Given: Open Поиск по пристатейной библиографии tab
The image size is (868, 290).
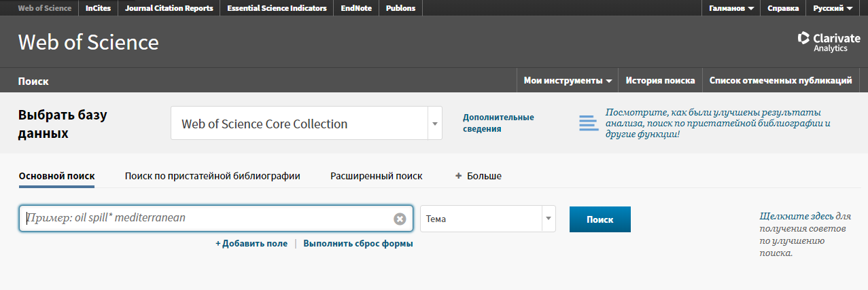Looking at the screenshot, I should tap(212, 176).
